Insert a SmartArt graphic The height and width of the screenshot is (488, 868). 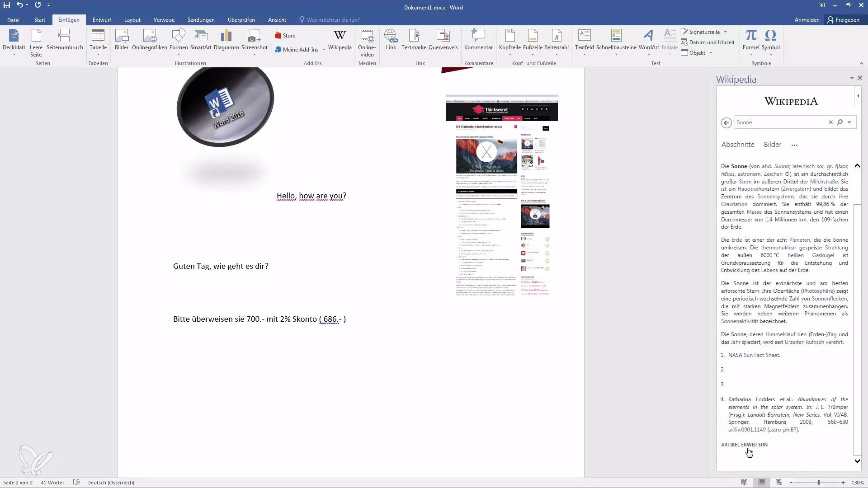(x=201, y=40)
